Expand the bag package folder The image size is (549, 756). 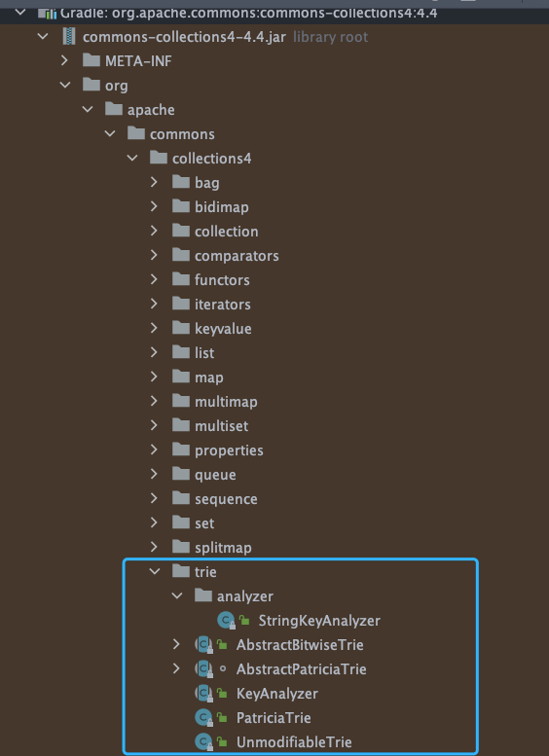(154, 182)
